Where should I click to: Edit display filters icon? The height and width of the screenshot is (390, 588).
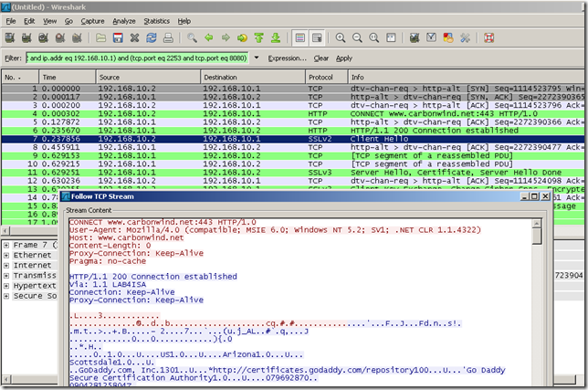pyautogui.click(x=432, y=37)
